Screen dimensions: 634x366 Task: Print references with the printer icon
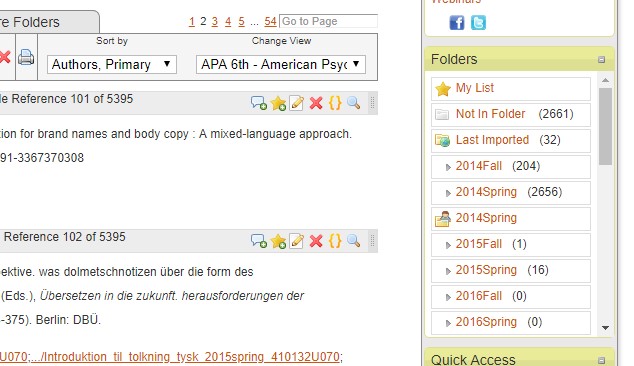(26, 57)
